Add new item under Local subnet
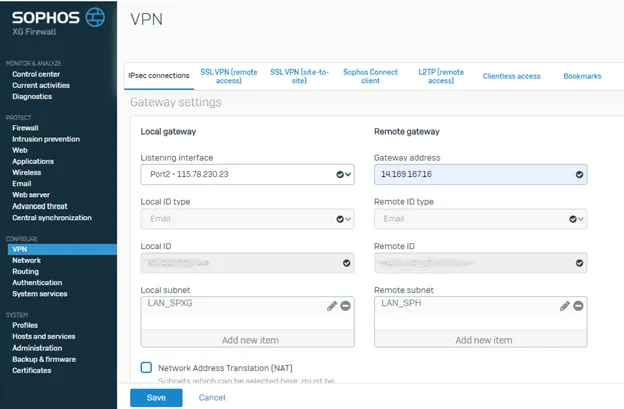The image size is (624, 409). point(246,340)
